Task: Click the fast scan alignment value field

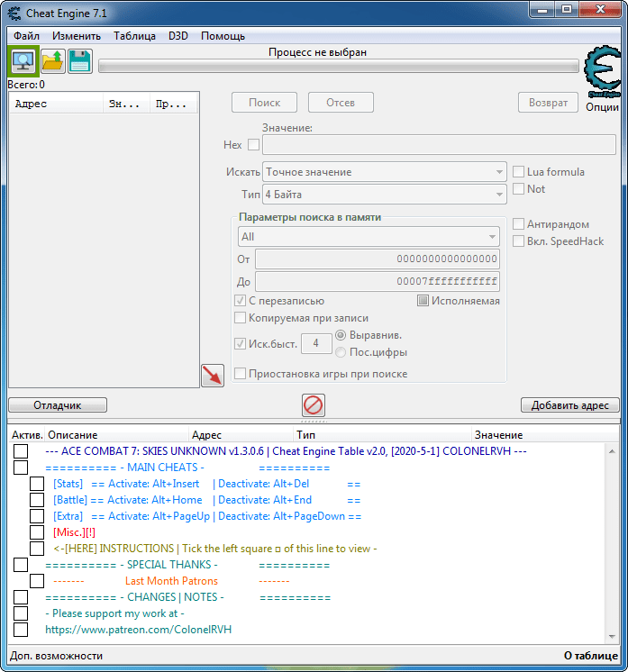Action: [316, 344]
